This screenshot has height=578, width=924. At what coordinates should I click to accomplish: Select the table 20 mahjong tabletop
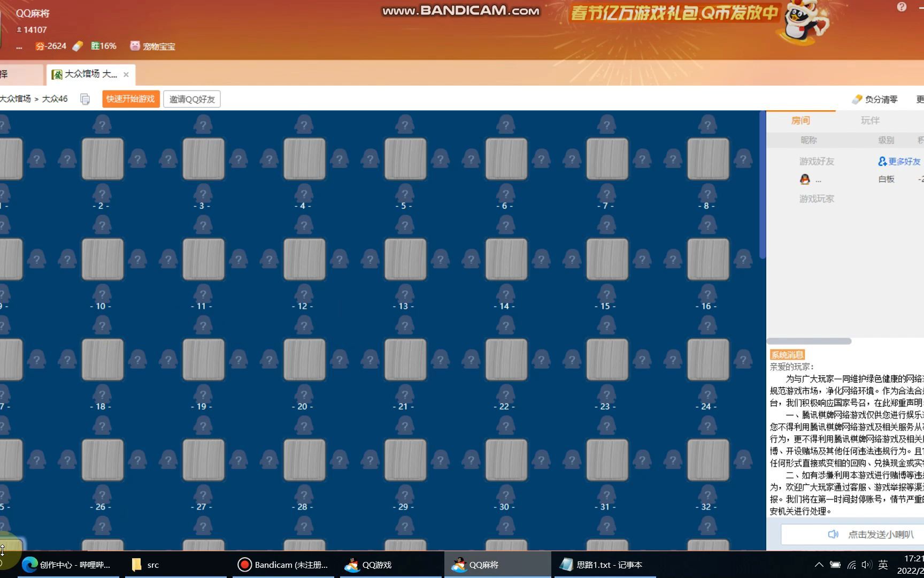coord(305,360)
